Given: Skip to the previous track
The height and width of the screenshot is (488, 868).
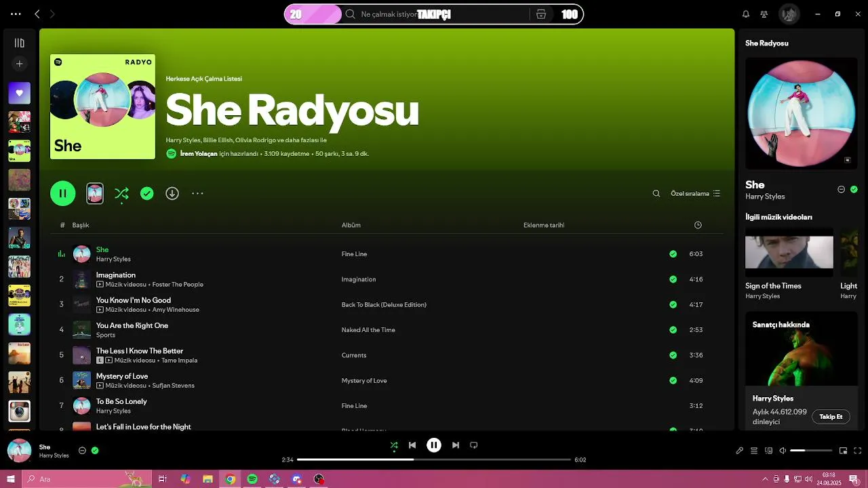Looking at the screenshot, I should click(x=412, y=445).
